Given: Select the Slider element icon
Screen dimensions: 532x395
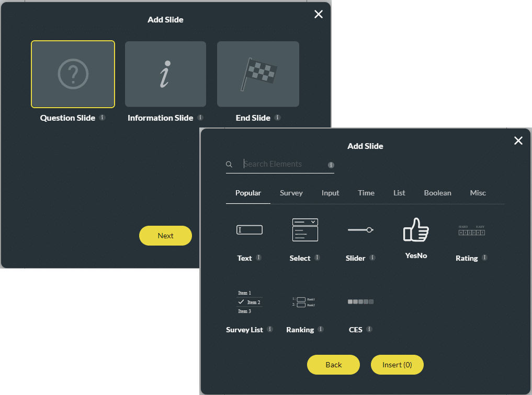Looking at the screenshot, I should pos(360,229).
